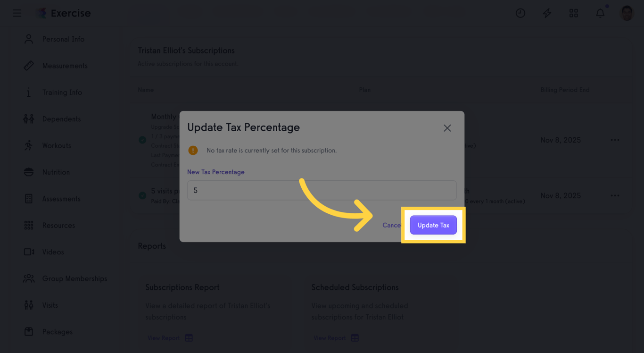644x353 pixels.
Task: Click the Subscriptions Report table icon
Action: pyautogui.click(x=189, y=337)
